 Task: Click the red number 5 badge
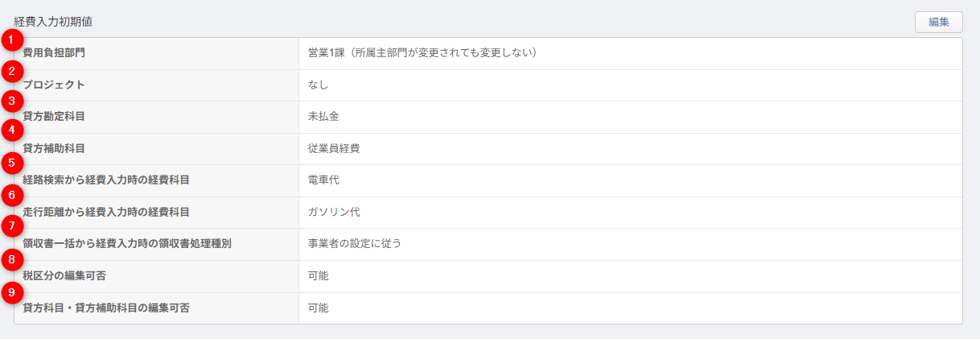click(10, 162)
